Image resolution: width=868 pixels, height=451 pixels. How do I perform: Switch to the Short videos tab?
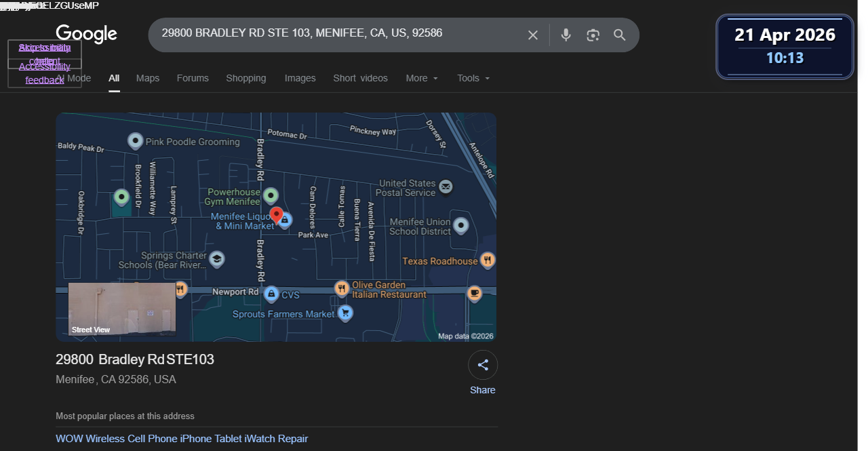tap(361, 78)
